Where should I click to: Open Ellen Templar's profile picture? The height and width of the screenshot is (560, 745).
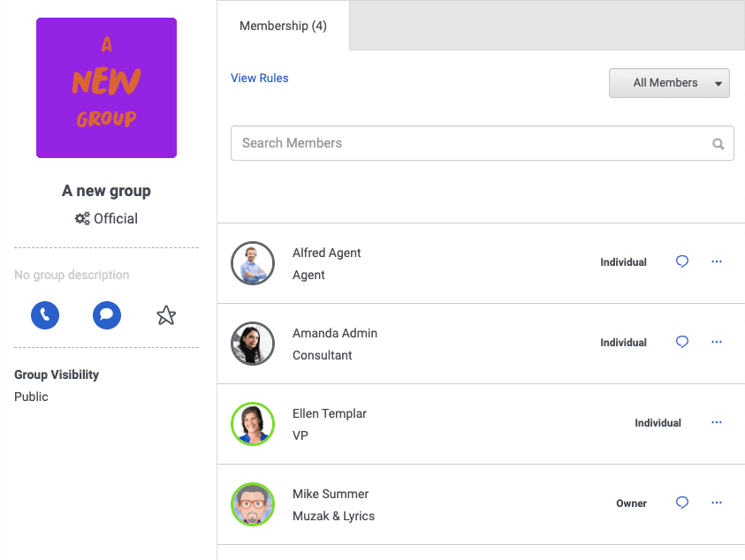253,422
